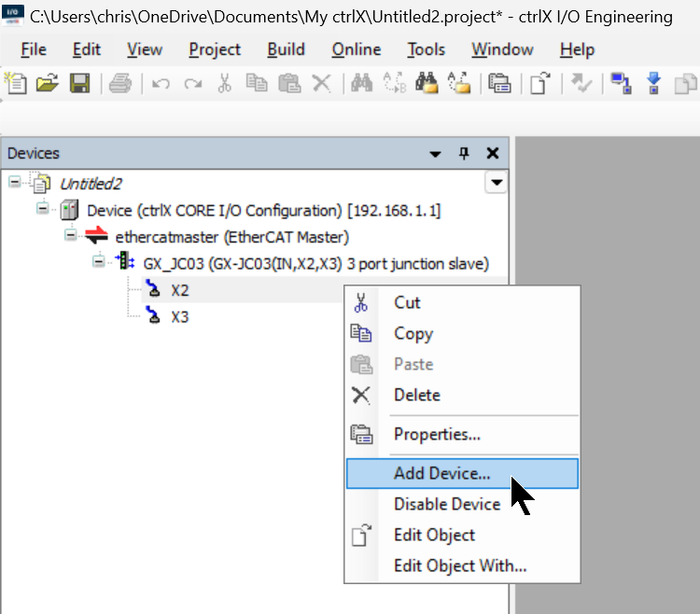Image resolution: width=700 pixels, height=614 pixels.
Task: Click the Redo arrow icon
Action: (193, 83)
